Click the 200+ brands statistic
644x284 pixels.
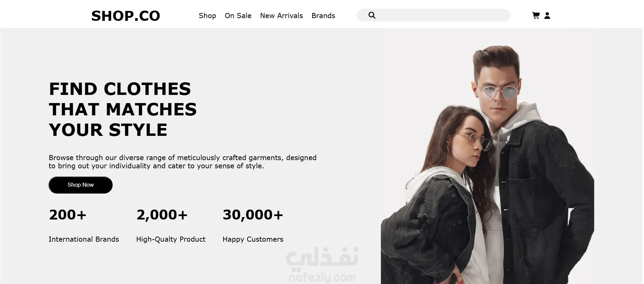pyautogui.click(x=68, y=215)
